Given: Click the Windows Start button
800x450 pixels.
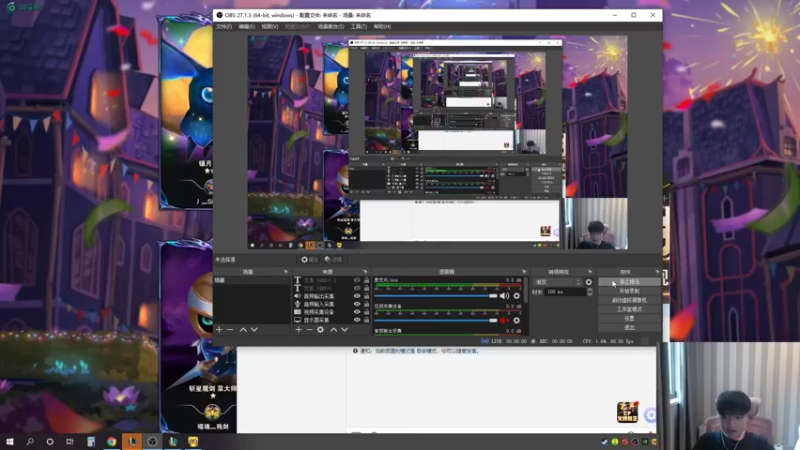Looking at the screenshot, I should coord(10,441).
